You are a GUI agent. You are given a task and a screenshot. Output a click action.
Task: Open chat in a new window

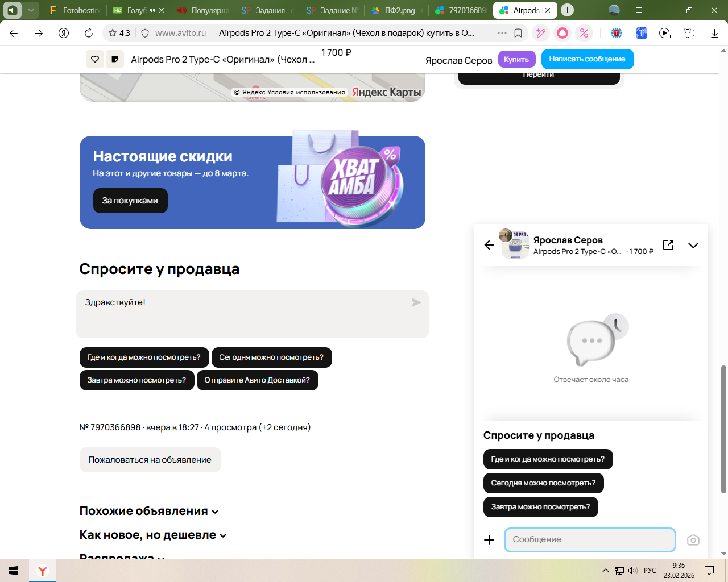[x=668, y=245]
